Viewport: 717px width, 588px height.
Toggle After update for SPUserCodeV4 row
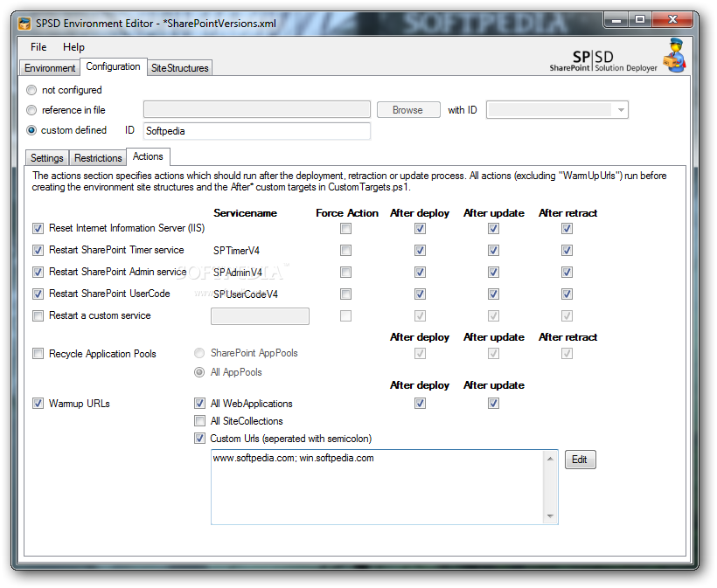(493, 294)
